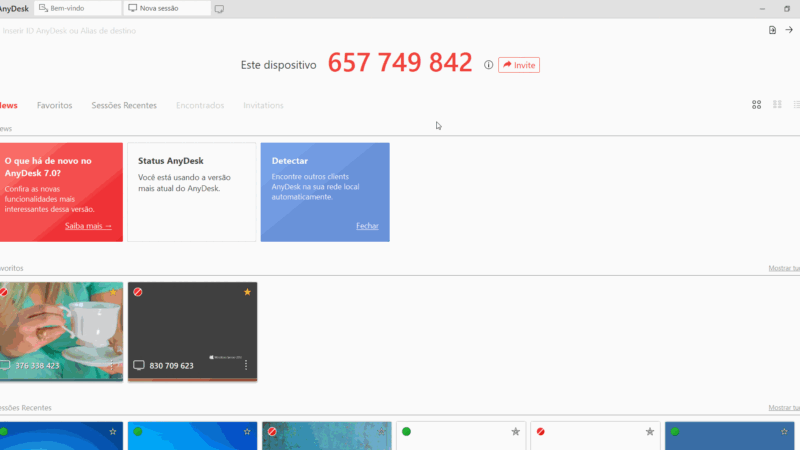Click the info icon beside the device ID
Viewport: 800px width, 450px height.
click(488, 65)
